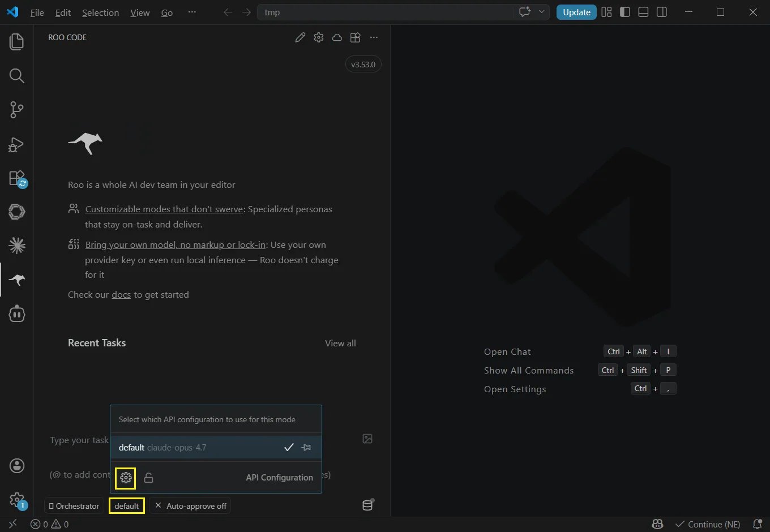
Task: Open notifications from the bell icon
Action: pos(757,524)
